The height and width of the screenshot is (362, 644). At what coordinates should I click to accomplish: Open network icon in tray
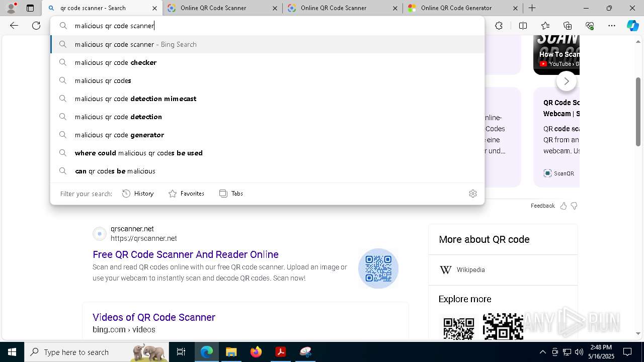click(567, 352)
